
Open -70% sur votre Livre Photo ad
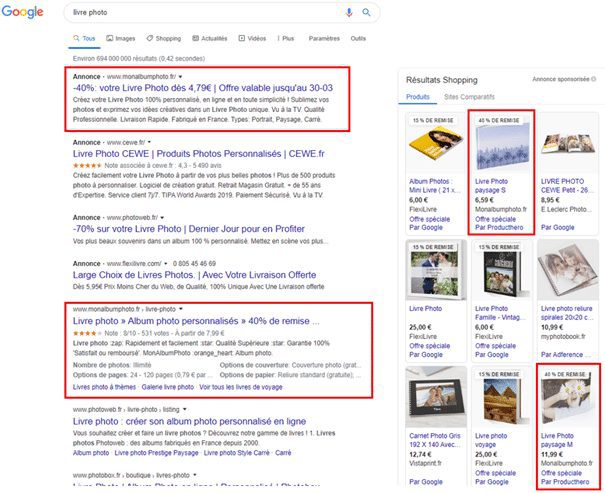coord(189,229)
